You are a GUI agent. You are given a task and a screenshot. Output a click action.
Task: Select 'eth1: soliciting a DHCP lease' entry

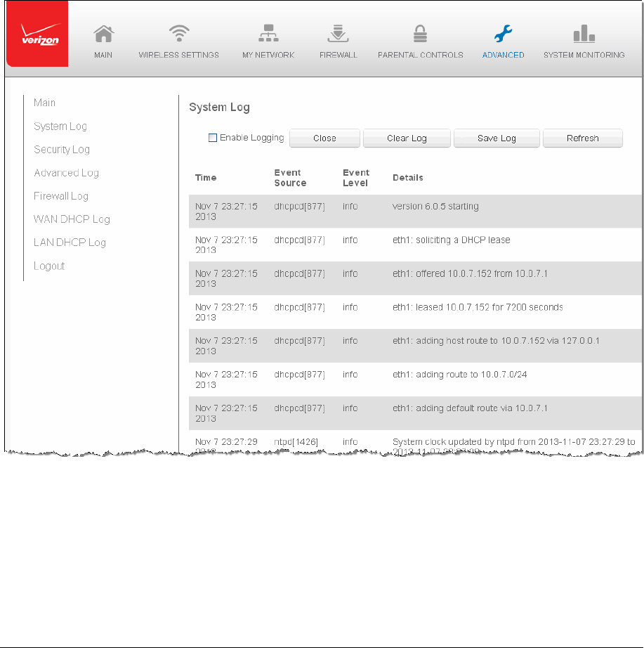415,245
